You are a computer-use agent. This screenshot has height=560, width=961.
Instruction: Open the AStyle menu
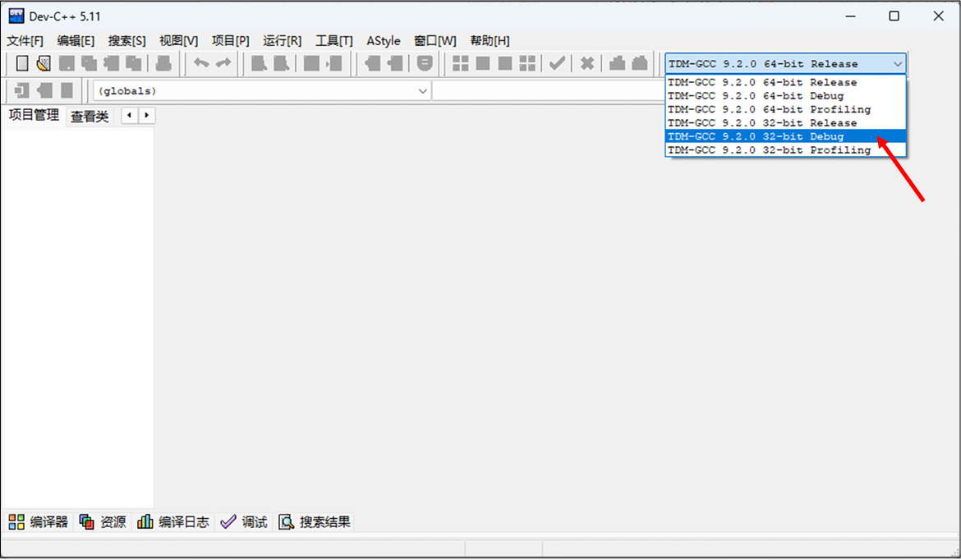coord(383,40)
